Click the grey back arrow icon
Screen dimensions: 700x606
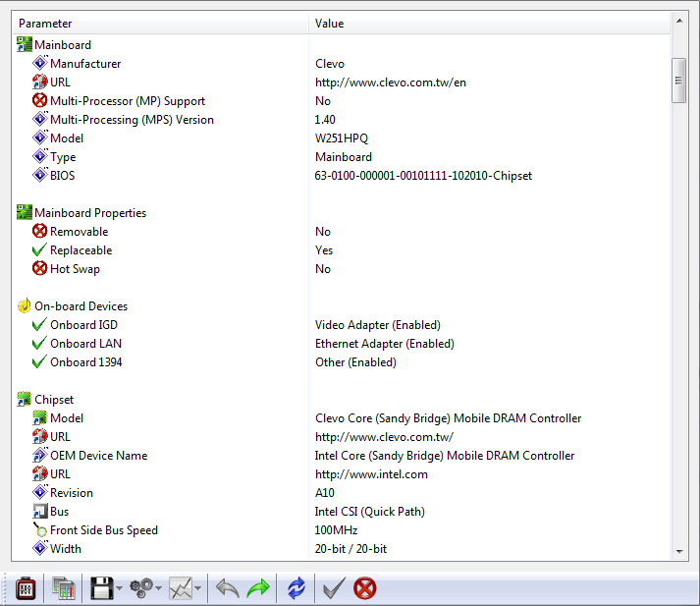point(227,588)
